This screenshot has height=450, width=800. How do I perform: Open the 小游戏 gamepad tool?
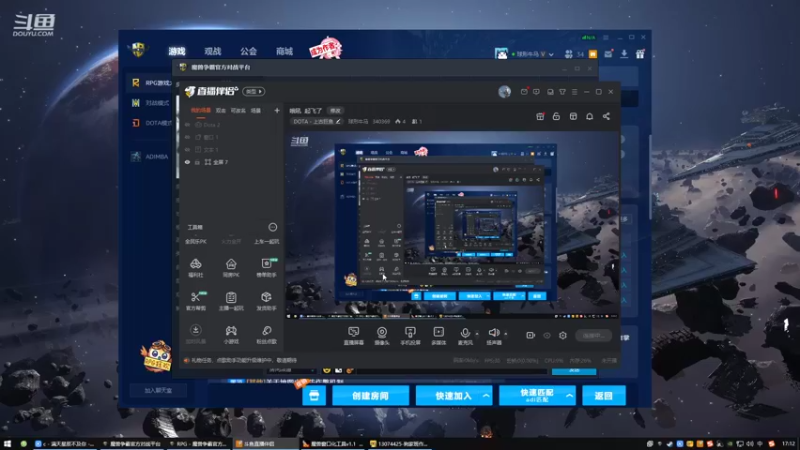[x=231, y=334]
